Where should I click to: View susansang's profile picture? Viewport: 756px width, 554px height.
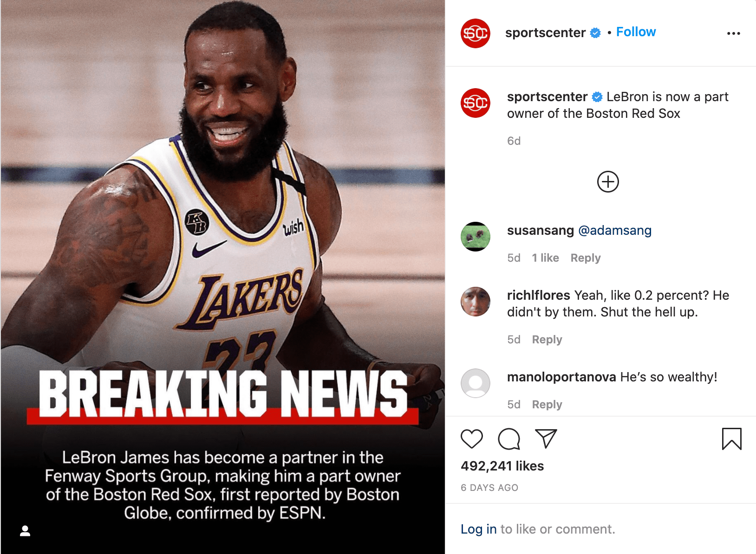(476, 237)
